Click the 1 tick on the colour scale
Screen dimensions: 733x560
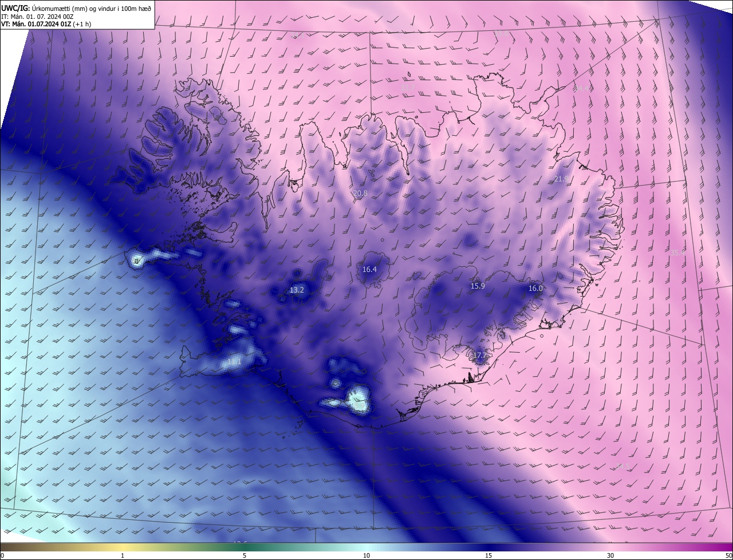pos(123,555)
